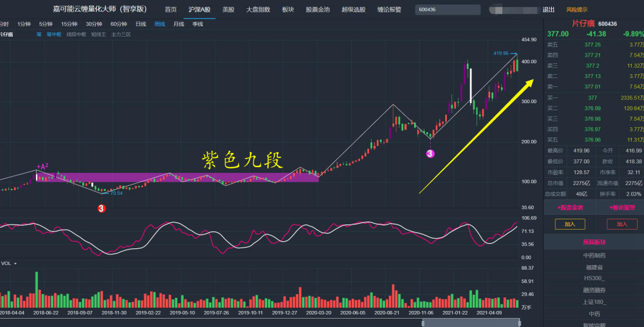The height and width of the screenshot is (327, 644).
Task: Toggle the 线段中枢 overlay
Action: (77, 35)
